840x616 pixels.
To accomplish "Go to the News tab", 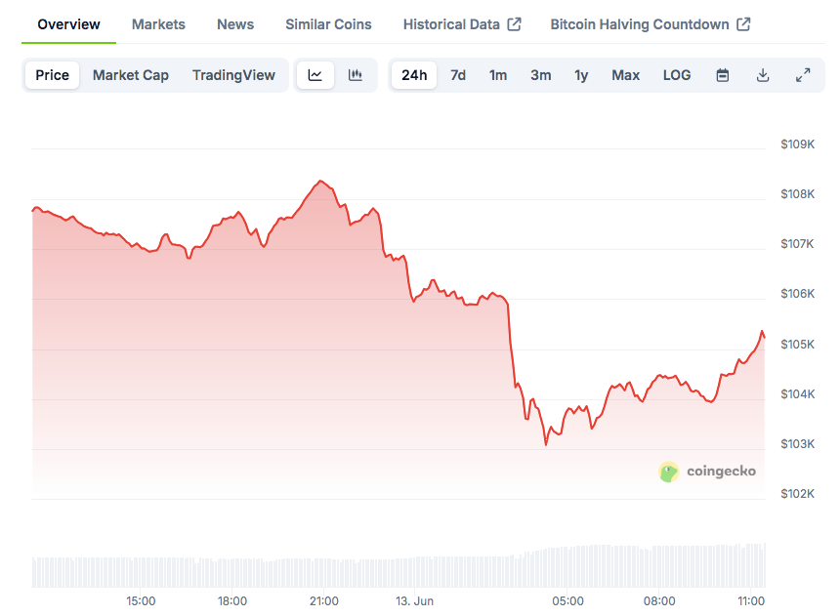I will tap(235, 24).
